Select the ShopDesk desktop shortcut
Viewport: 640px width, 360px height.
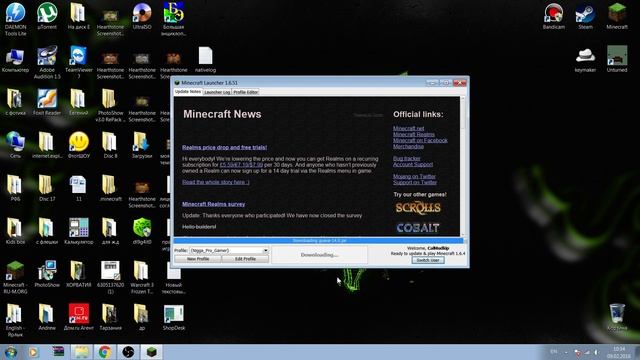tap(174, 317)
